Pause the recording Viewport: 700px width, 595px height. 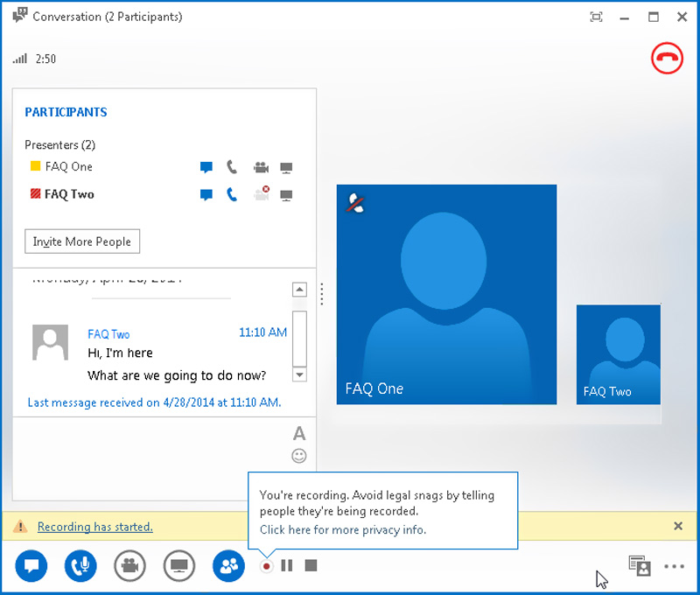click(287, 566)
